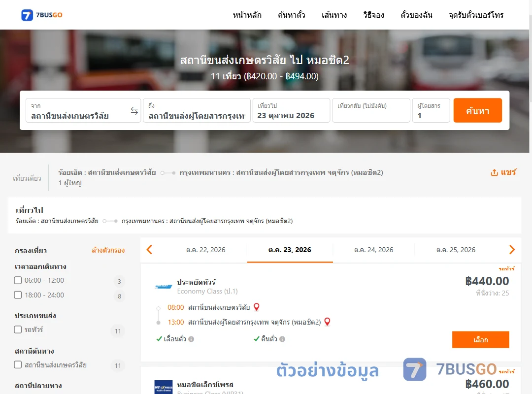532x394 pixels.
Task: Open จุดรับตั๋วเบอร์โทร menu item
Action: pos(476,15)
